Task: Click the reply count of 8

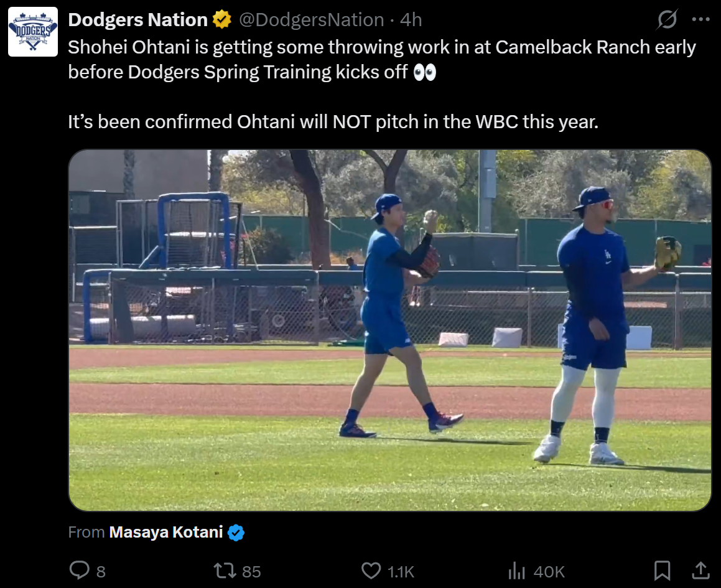Action: coord(101,571)
